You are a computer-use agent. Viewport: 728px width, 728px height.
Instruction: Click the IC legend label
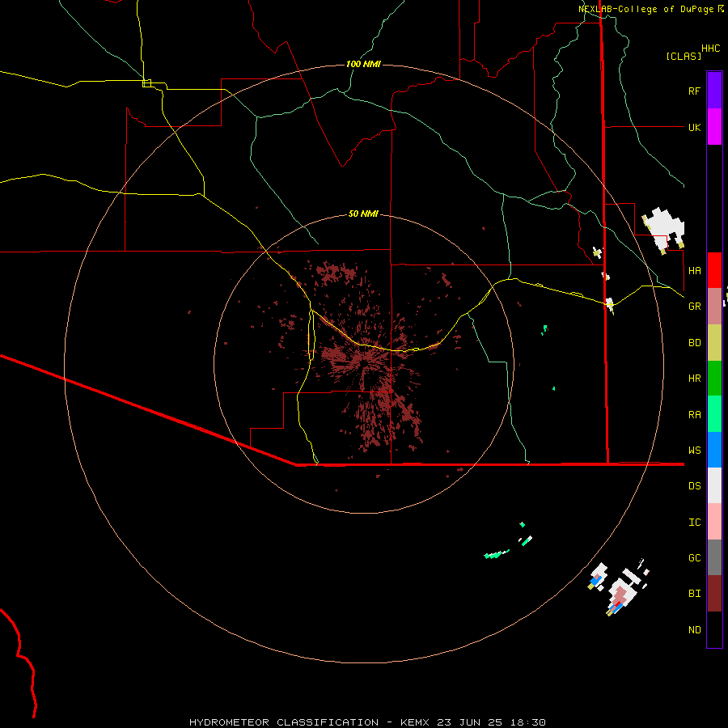click(x=694, y=523)
